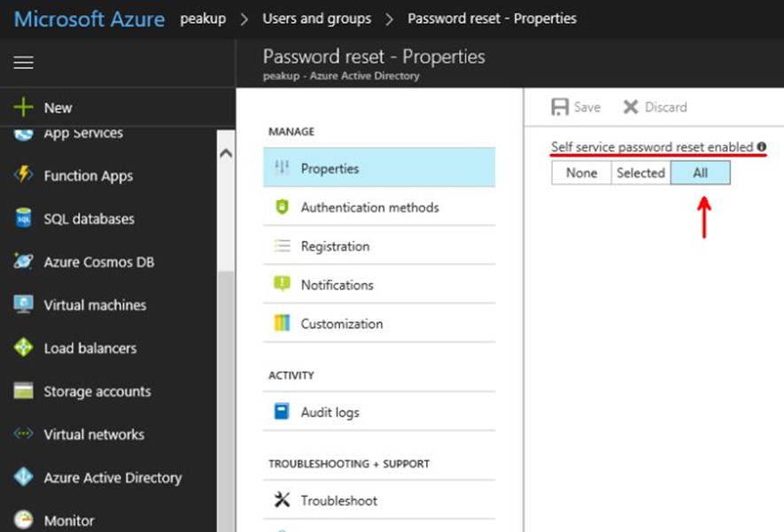Open App Services sidebar label
Image resolution: width=784 pixels, height=532 pixels.
(x=83, y=134)
